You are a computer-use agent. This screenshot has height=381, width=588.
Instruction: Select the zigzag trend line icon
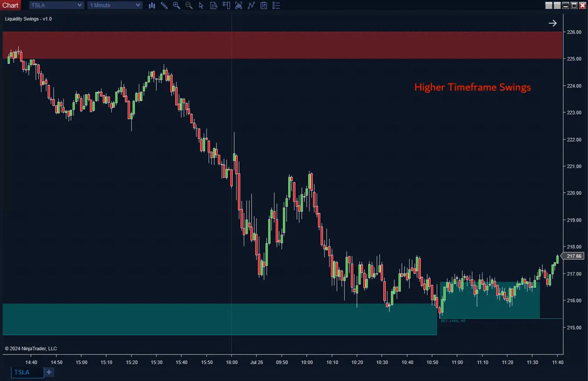coord(251,5)
